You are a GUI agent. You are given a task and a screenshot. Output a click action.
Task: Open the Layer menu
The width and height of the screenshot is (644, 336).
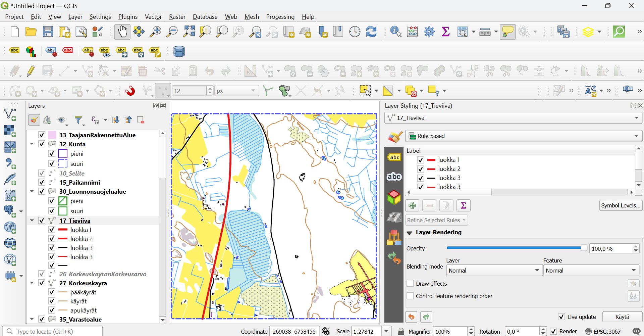75,17
